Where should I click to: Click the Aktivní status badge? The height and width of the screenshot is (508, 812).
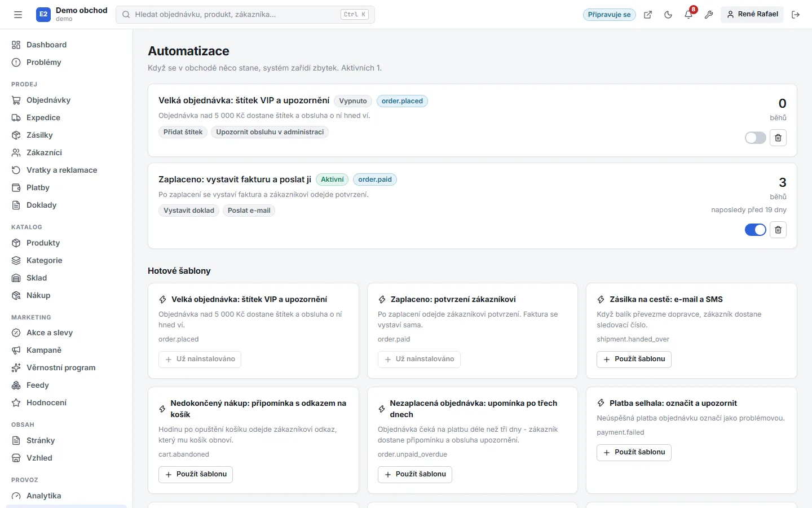332,179
